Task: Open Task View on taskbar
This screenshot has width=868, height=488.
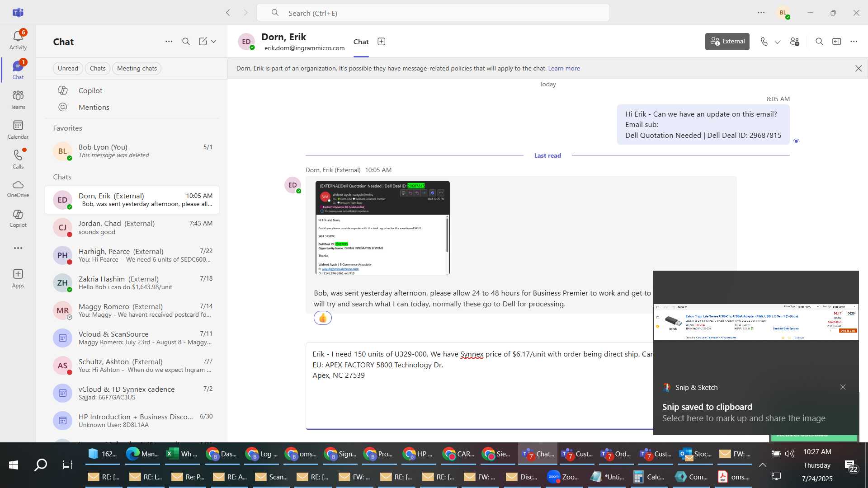Action: click(x=67, y=465)
